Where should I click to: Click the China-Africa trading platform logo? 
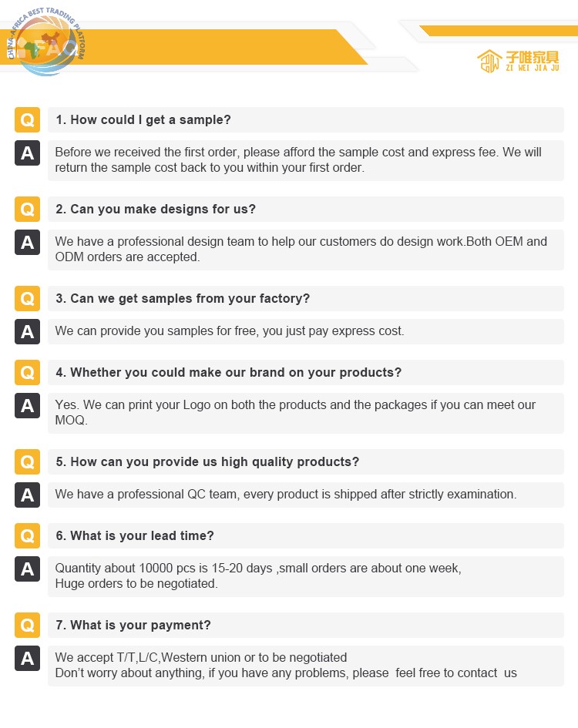pyautogui.click(x=46, y=42)
